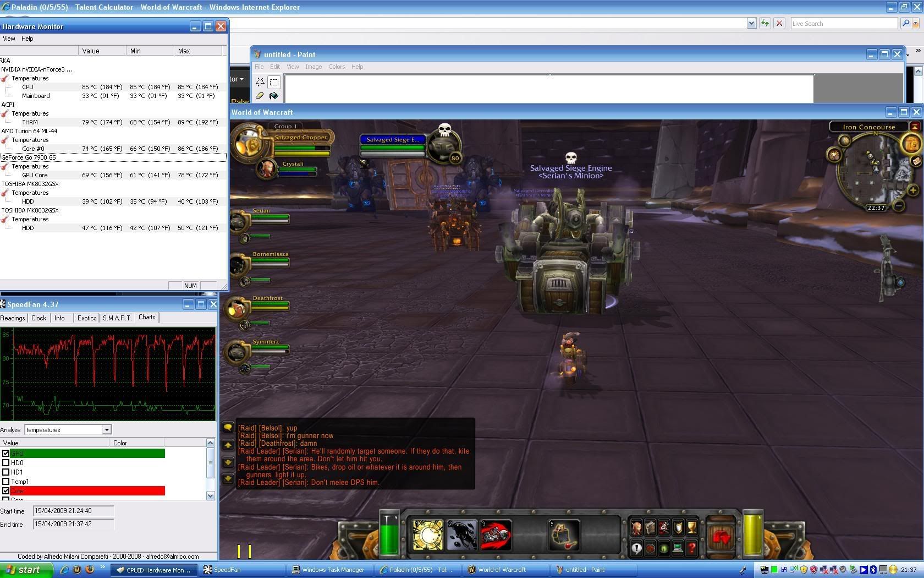Click the Deathfrost raid member frame

(260, 307)
